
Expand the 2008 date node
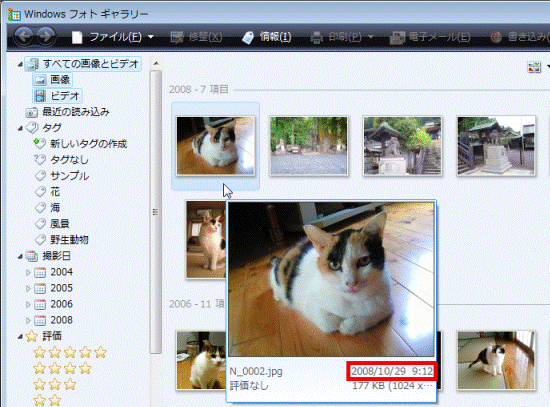point(28,320)
